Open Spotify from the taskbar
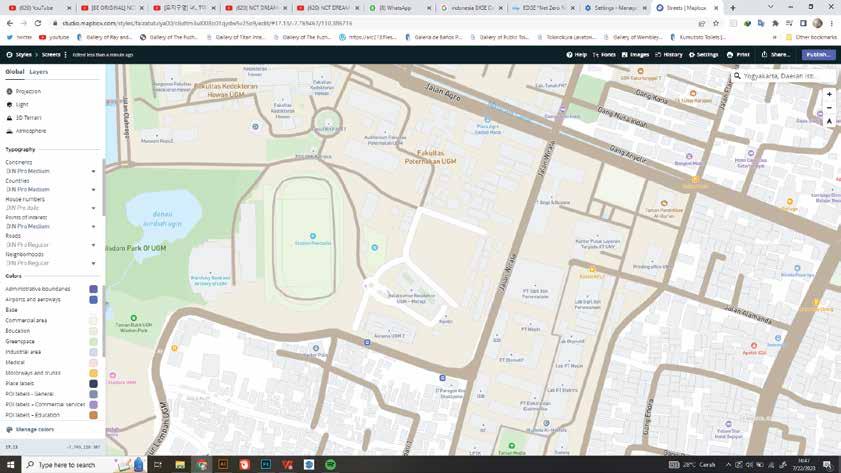 pyautogui.click(x=330, y=464)
